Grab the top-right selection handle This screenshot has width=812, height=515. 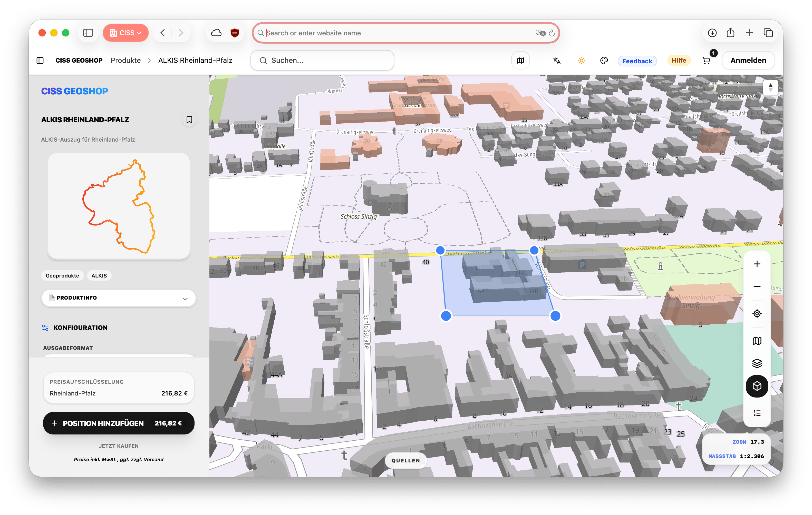[x=534, y=250]
